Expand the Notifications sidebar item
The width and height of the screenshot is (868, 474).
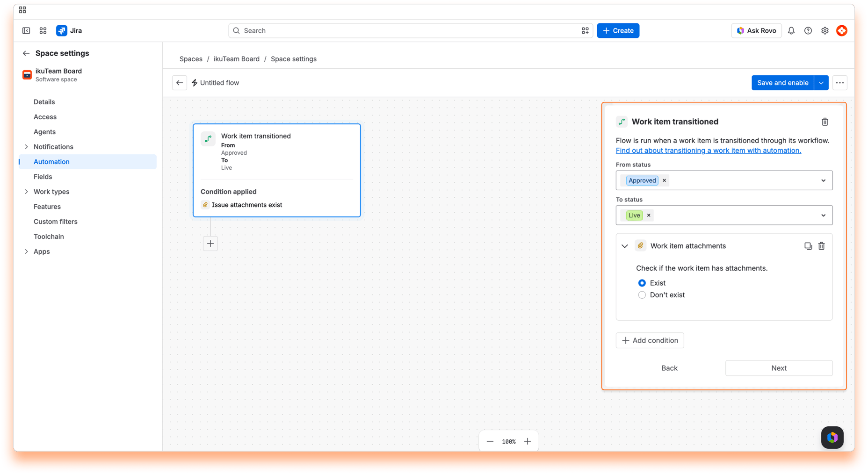(26, 147)
